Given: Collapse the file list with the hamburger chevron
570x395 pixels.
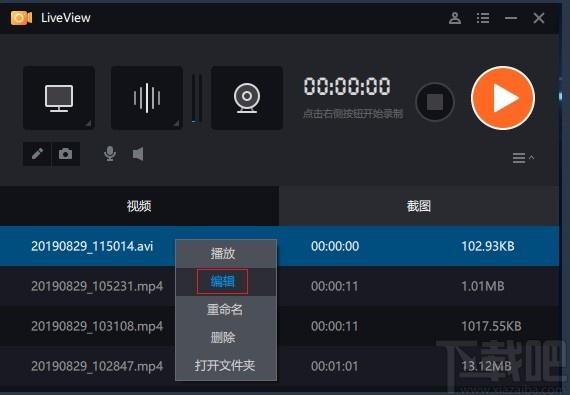Looking at the screenshot, I should tap(523, 158).
